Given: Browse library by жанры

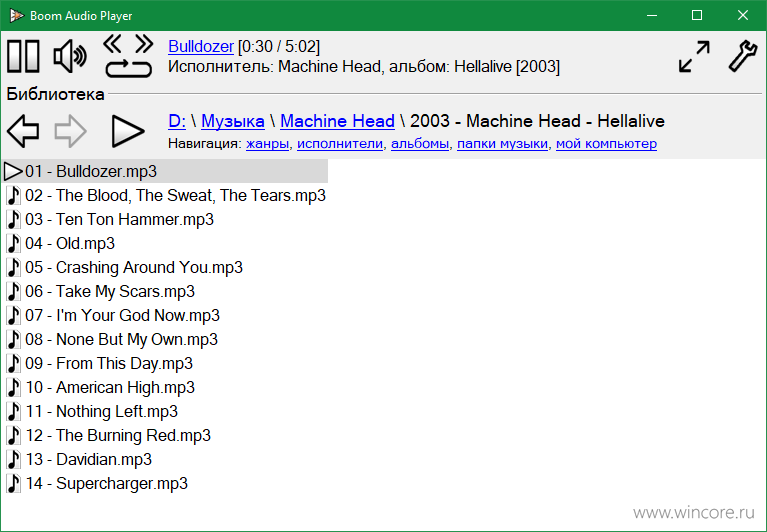Looking at the screenshot, I should pyautogui.click(x=267, y=144).
